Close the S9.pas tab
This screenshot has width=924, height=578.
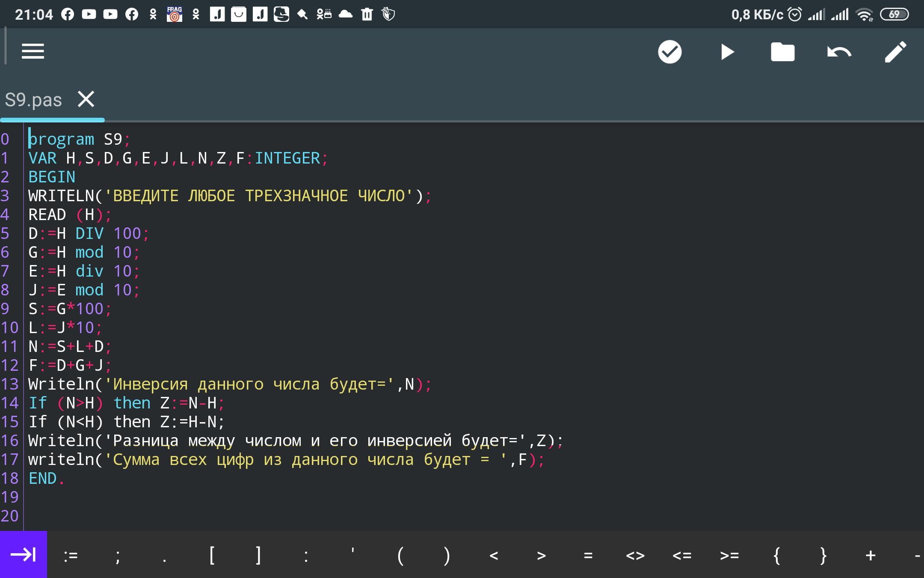[x=86, y=99]
